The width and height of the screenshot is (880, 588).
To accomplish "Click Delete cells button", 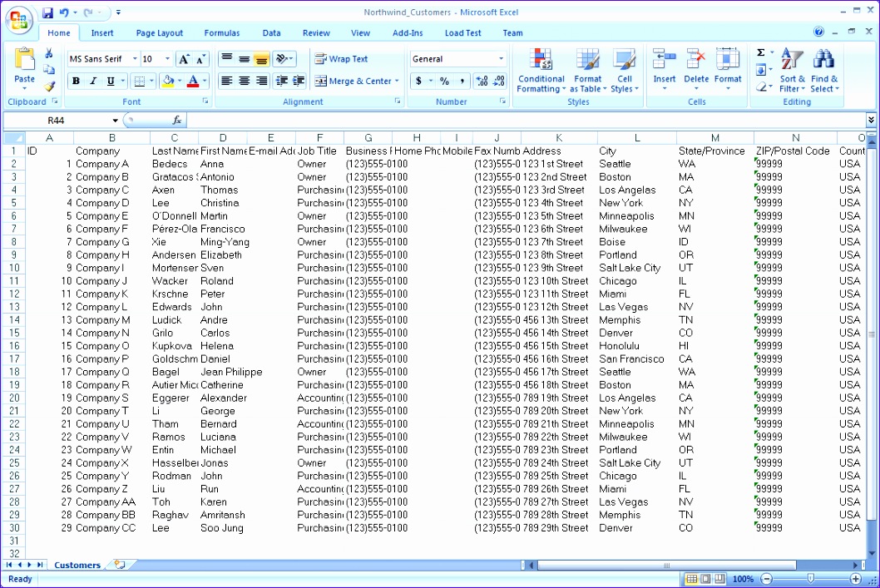I will coord(696,70).
